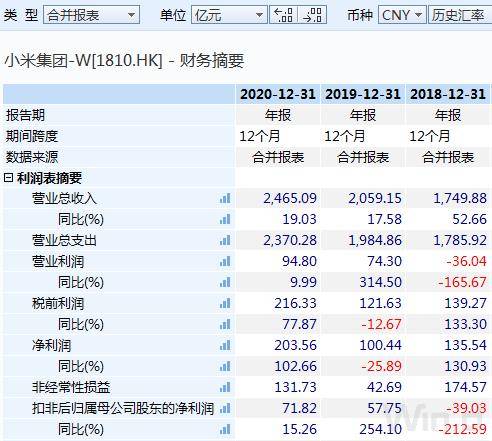Select expenditure value 2,370.28
Image resolution: width=492 pixels, height=441 pixels.
pyautogui.click(x=290, y=240)
